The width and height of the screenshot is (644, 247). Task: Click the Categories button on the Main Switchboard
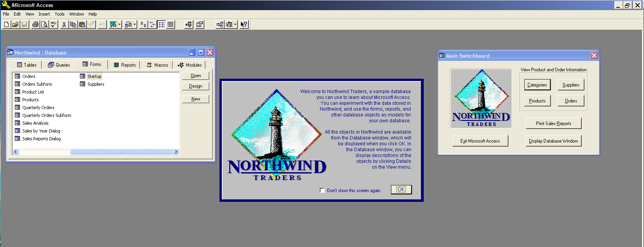537,85
